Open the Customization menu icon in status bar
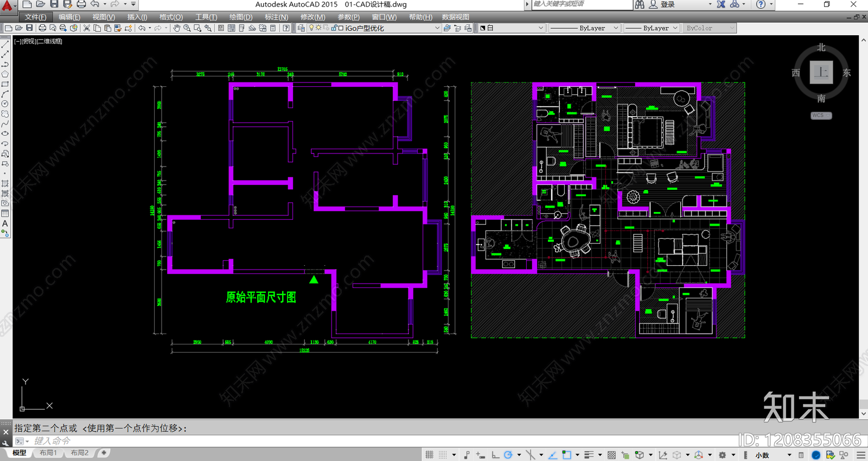868x461 pixels. click(861, 455)
